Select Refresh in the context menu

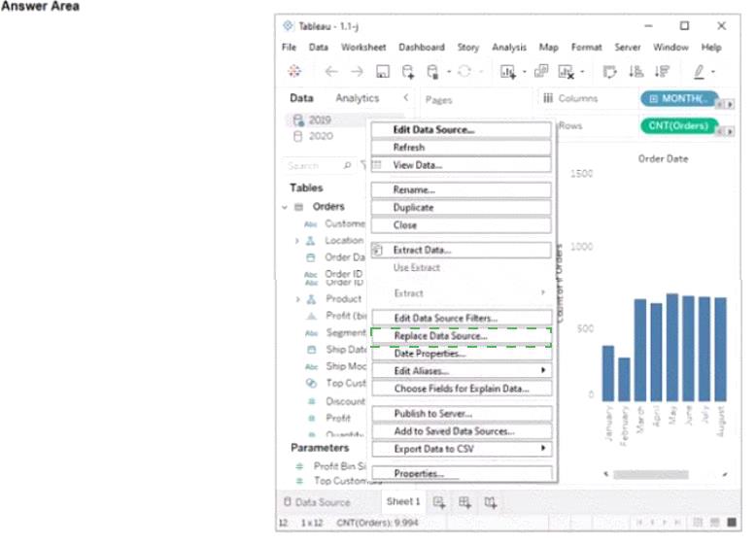[x=461, y=148]
